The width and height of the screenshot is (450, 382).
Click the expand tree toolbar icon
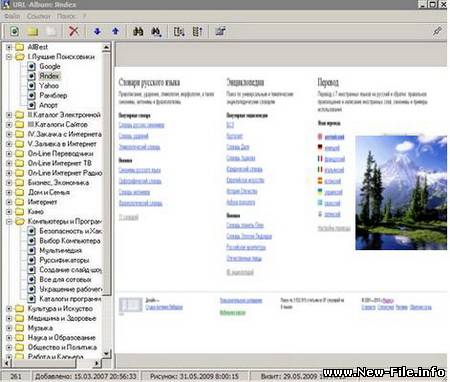click(179, 32)
